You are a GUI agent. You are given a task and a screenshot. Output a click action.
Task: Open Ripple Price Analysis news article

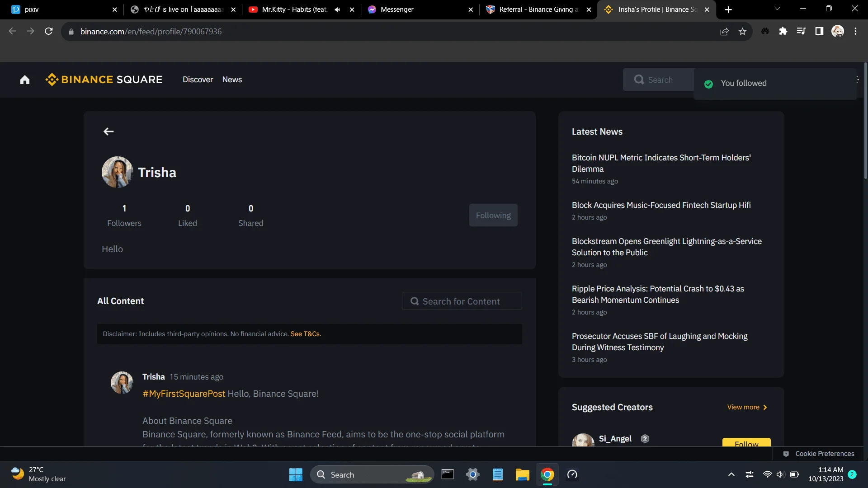pos(658,294)
